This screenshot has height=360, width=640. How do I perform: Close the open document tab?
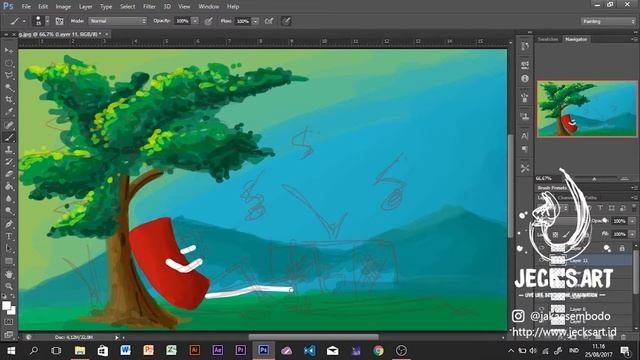pos(107,34)
